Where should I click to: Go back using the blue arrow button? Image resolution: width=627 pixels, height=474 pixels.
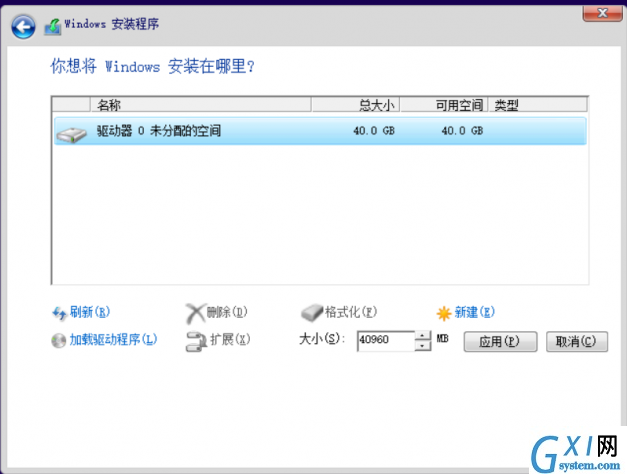23,27
